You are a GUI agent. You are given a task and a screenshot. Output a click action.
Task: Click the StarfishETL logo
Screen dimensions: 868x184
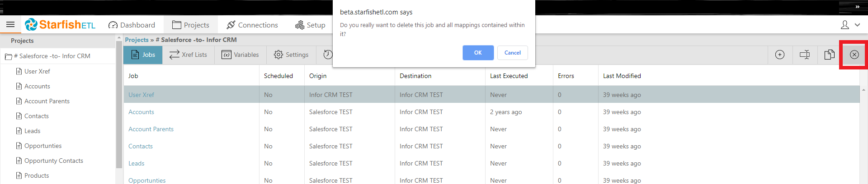[60, 25]
